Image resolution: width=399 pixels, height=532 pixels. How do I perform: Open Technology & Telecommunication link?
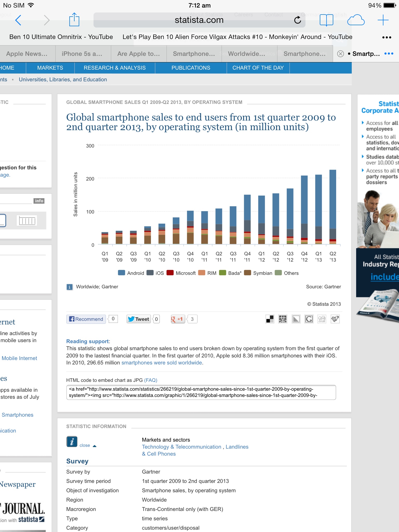pyautogui.click(x=182, y=447)
